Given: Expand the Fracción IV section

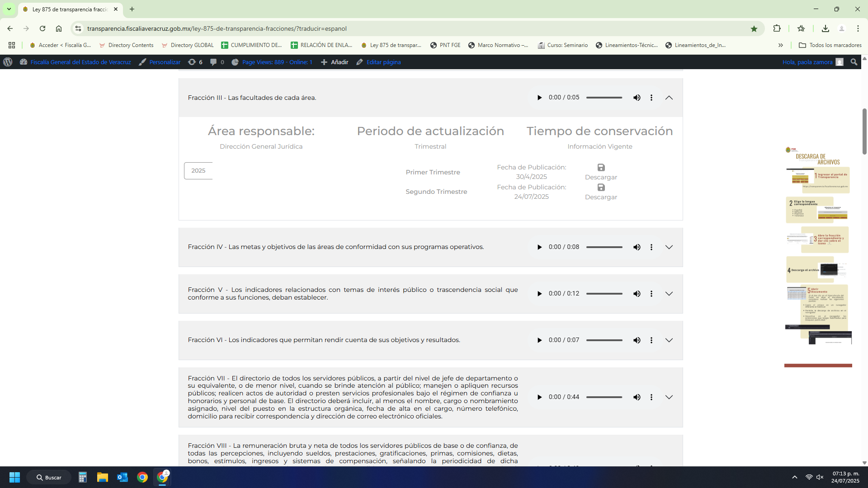Looking at the screenshot, I should click(x=669, y=247).
